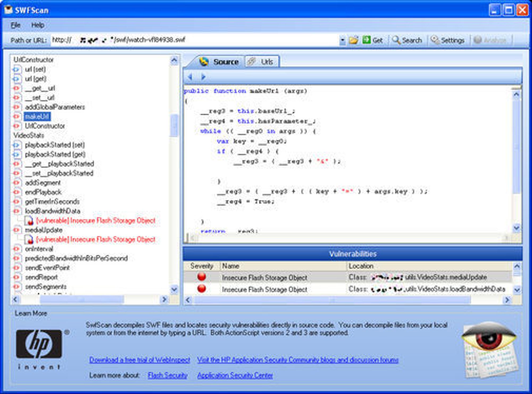The width and height of the screenshot is (532, 394).
Task: Select the VideoStats class node
Action: [29, 135]
